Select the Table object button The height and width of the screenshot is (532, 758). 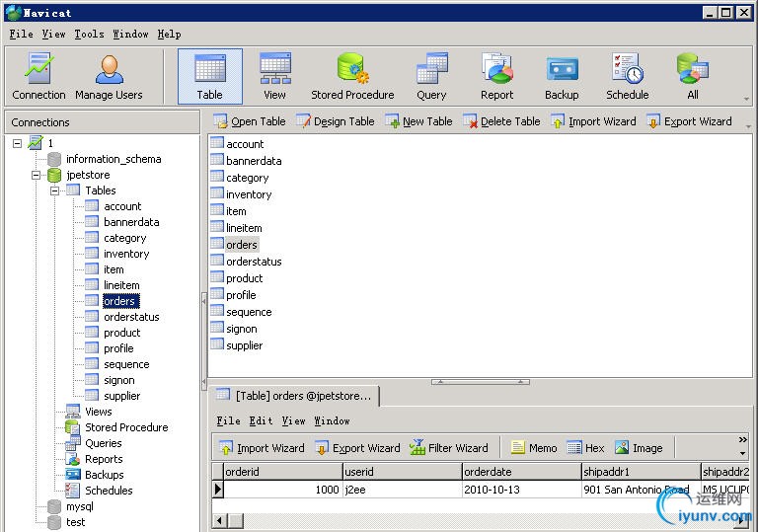click(x=210, y=76)
